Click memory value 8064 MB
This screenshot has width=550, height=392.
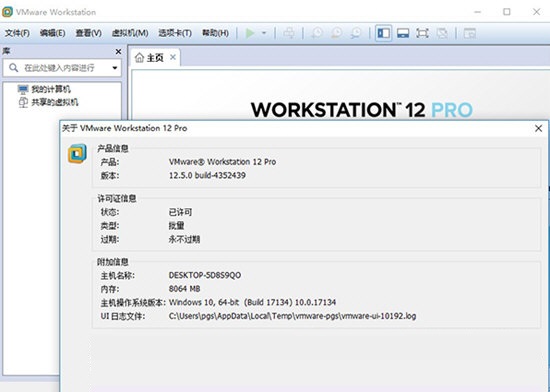185,289
